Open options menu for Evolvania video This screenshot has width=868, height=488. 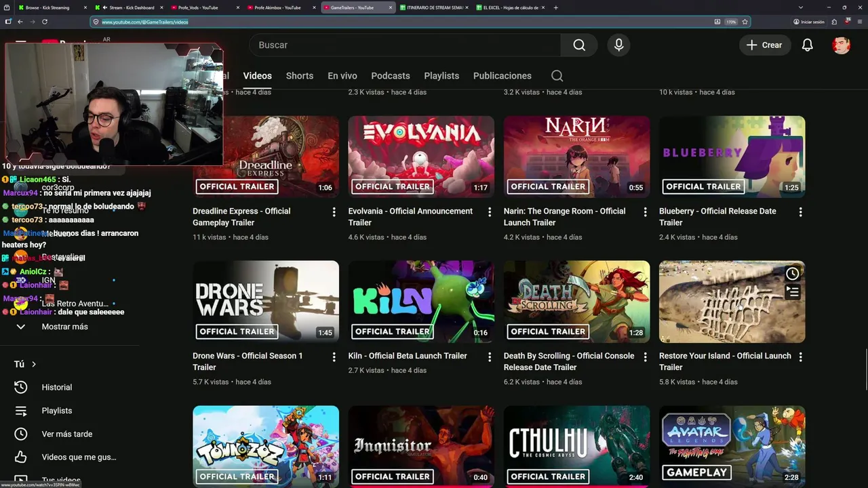click(490, 212)
